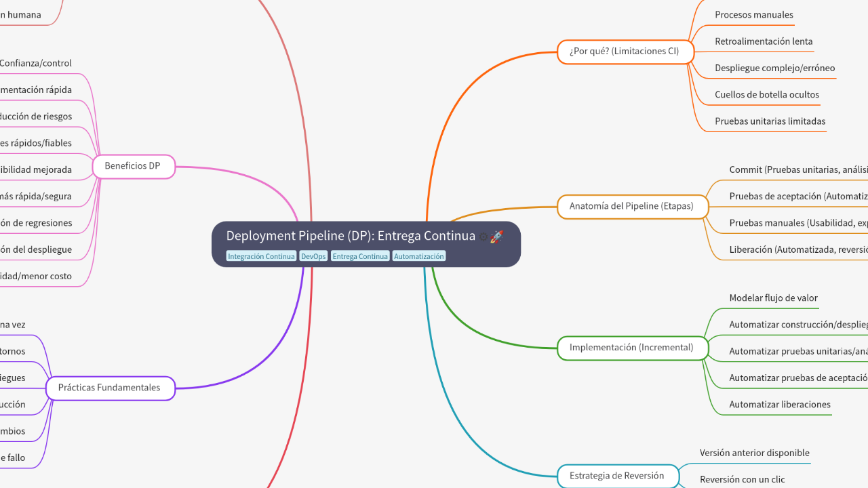Select the Prácticas Fundamentales node

point(109,388)
